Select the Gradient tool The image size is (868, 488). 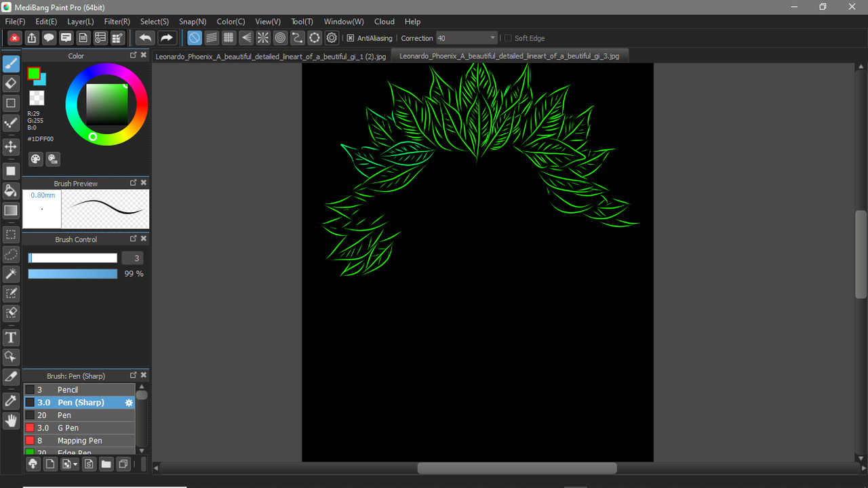11,210
